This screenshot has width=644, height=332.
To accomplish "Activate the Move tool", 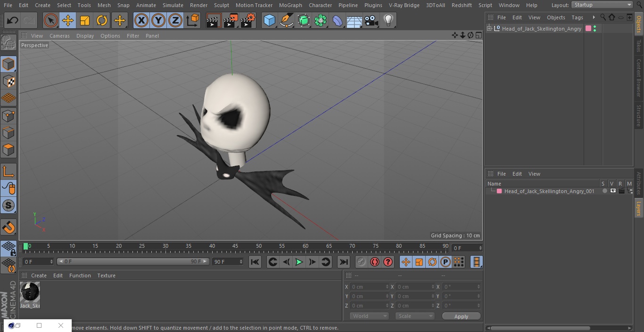I will tap(68, 21).
